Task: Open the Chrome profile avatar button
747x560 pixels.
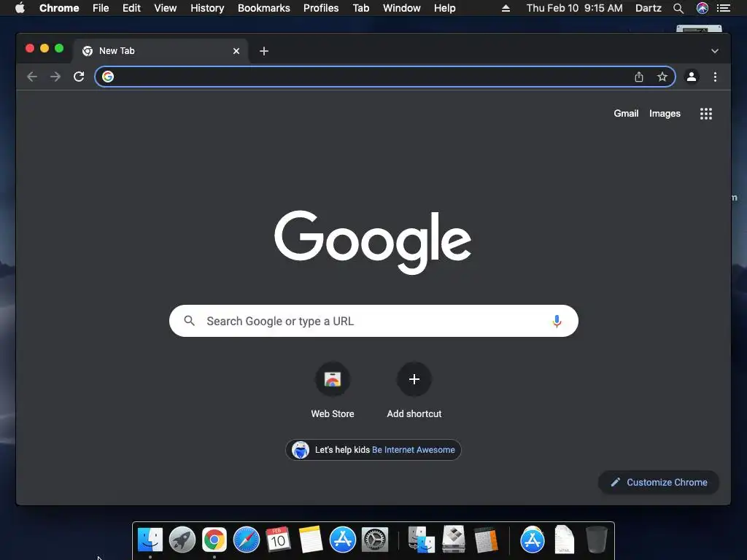Action: pyautogui.click(x=692, y=77)
